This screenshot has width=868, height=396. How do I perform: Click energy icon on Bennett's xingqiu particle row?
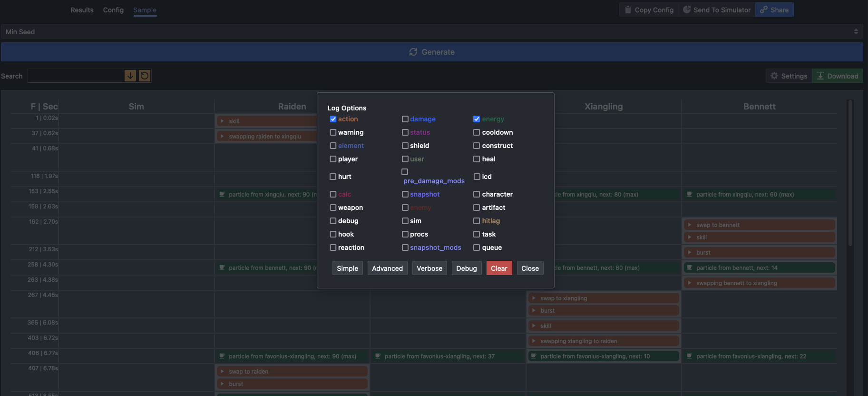[690, 194]
